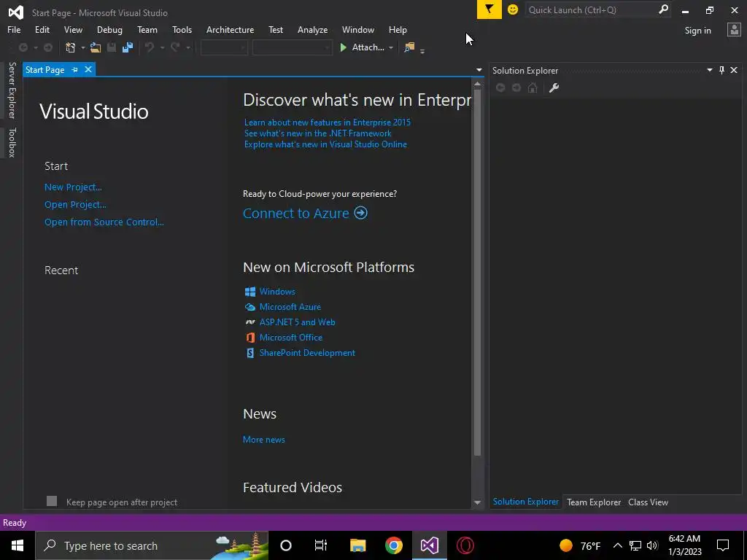Screen dimensions: 747x560
Task: Click the Find in Files toolbar icon
Action: [x=409, y=47]
